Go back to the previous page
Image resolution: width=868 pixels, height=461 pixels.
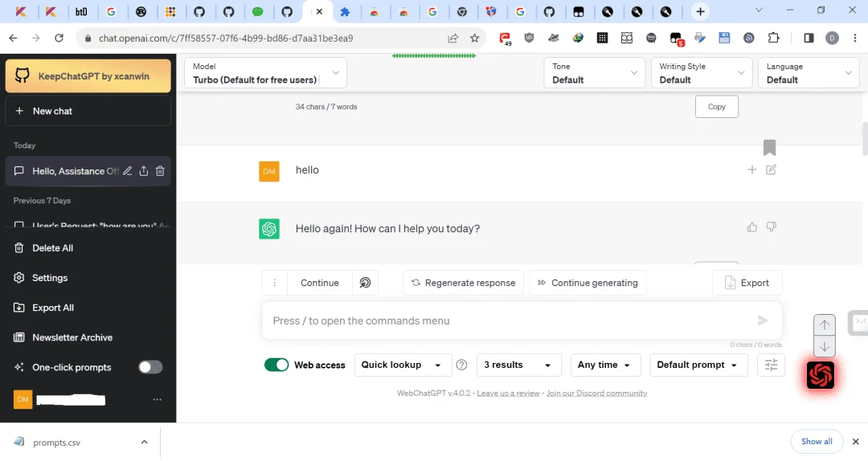click(14, 39)
